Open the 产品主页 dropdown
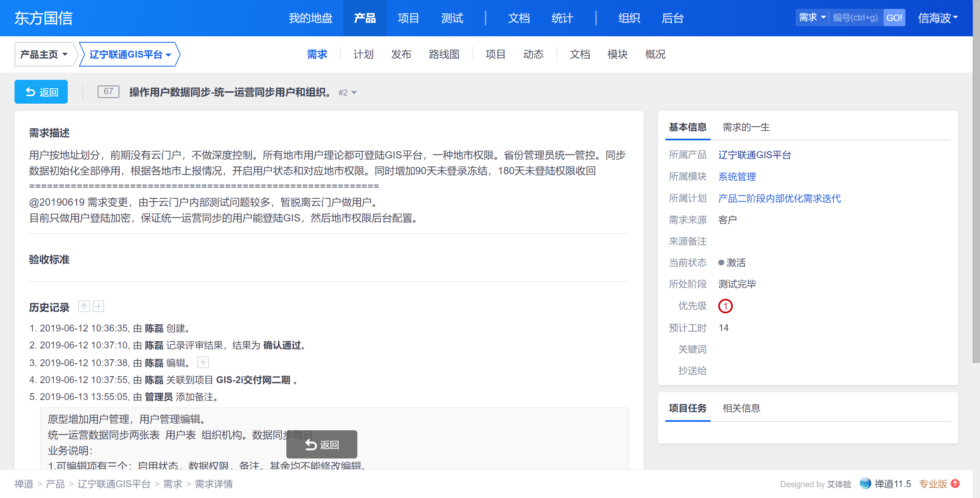Screen dimensions: 980x498 click(x=44, y=54)
